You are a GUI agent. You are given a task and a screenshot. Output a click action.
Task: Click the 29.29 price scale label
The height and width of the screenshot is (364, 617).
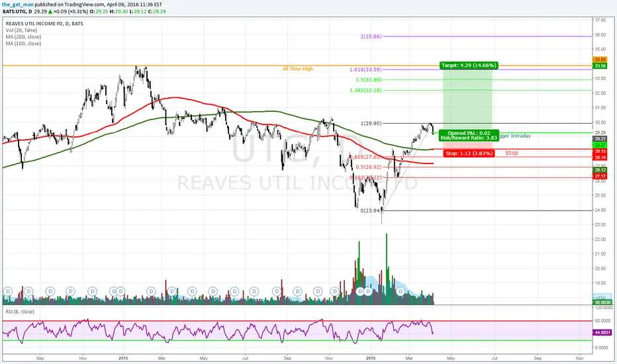click(x=600, y=132)
